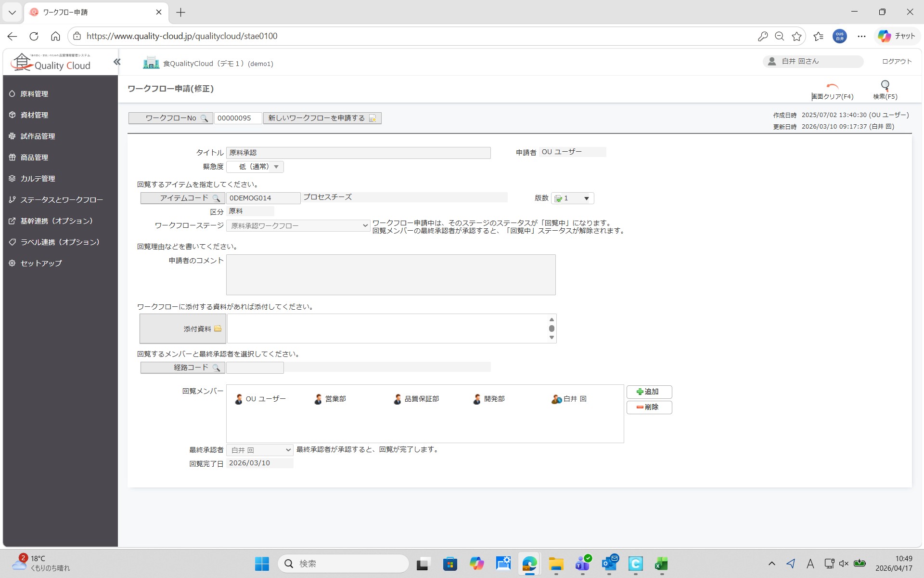The height and width of the screenshot is (578, 924).
Task: Click the zoom out icon in address bar
Action: pyautogui.click(x=780, y=36)
